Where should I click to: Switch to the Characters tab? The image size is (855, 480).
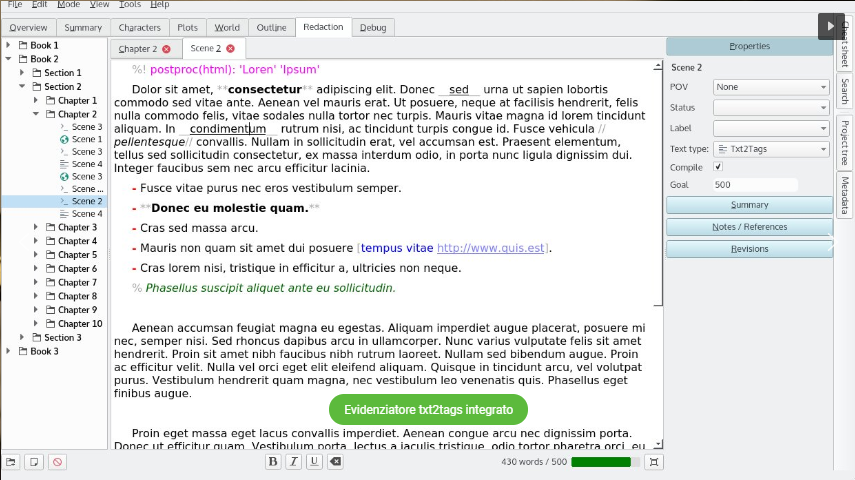pos(140,27)
